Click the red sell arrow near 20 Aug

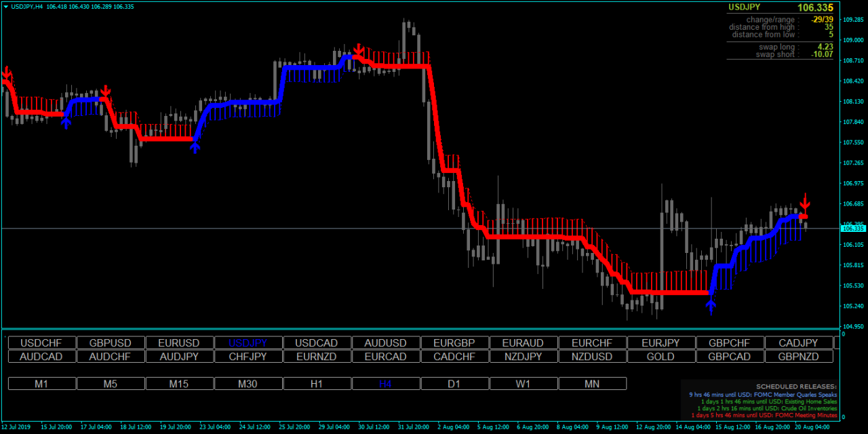(805, 201)
